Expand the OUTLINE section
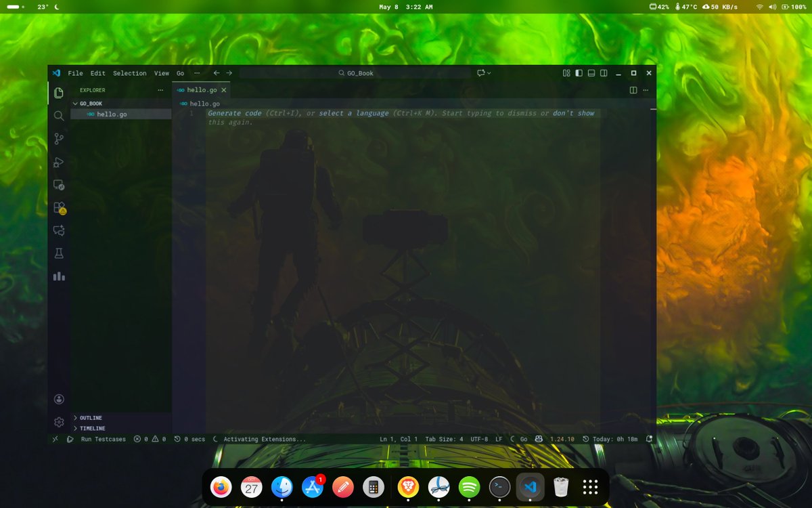Screen dimensions: 812x508 point(120,418)
